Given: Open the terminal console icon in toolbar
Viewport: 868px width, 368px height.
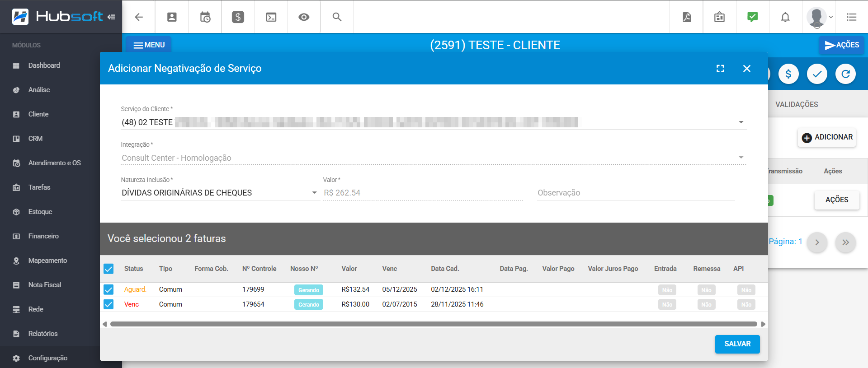Looking at the screenshot, I should point(271,17).
